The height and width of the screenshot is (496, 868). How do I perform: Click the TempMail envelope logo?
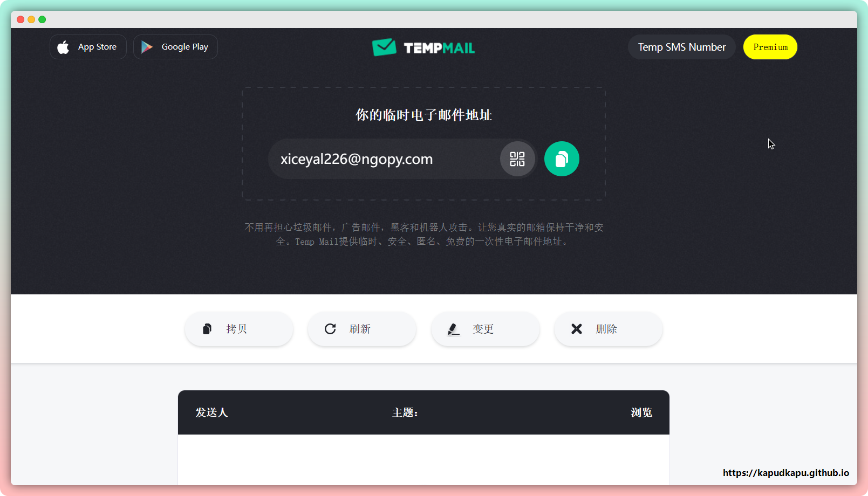(384, 47)
